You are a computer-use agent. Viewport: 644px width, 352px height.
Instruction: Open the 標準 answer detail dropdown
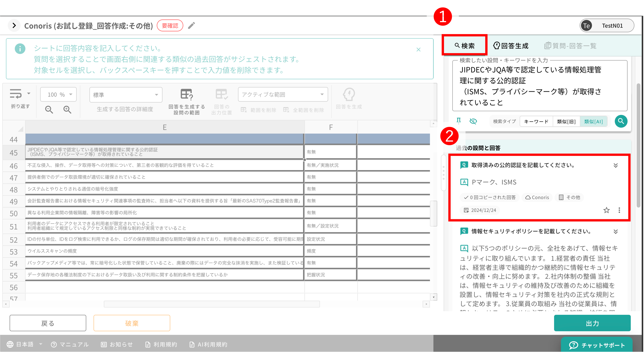coord(126,95)
